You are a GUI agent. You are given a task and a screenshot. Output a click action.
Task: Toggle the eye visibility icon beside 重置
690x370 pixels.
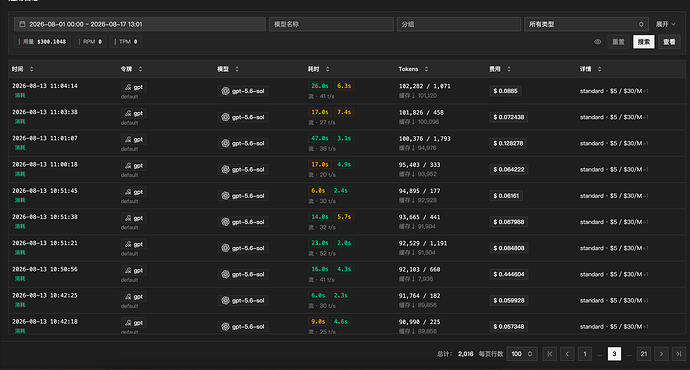(597, 42)
